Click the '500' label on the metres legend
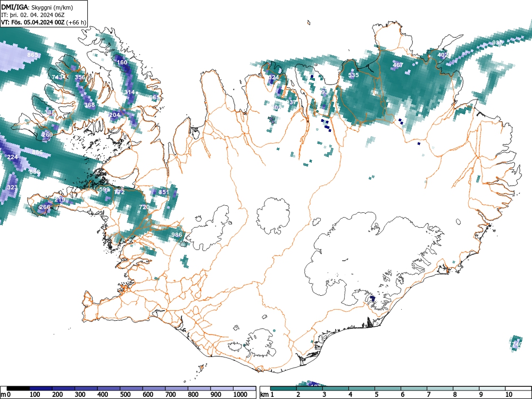The image size is (532, 399). click(125, 395)
